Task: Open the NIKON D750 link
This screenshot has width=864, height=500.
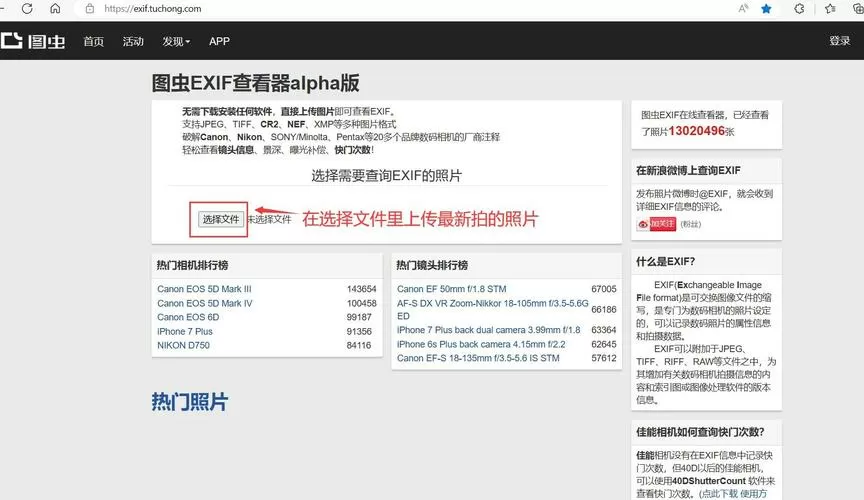Action: point(183,345)
